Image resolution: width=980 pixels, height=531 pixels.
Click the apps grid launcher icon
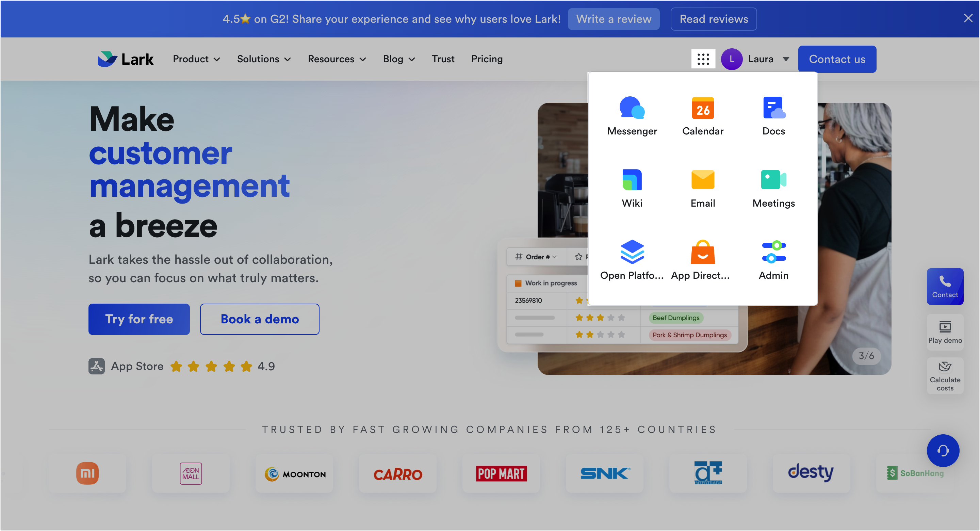tap(703, 59)
